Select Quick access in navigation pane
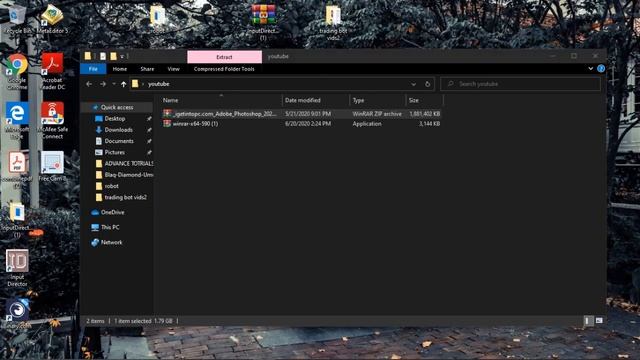This screenshot has width=640, height=360. click(117, 107)
